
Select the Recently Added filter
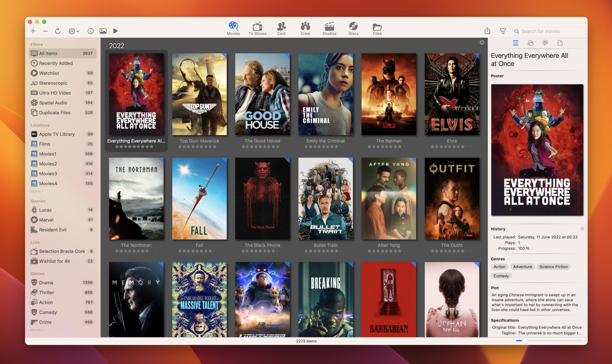coord(62,63)
